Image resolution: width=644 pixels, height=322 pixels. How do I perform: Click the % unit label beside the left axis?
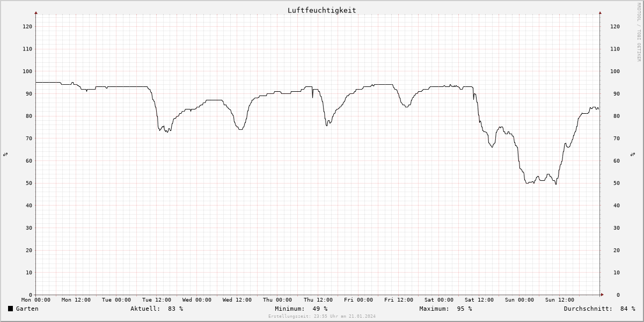click(5, 155)
